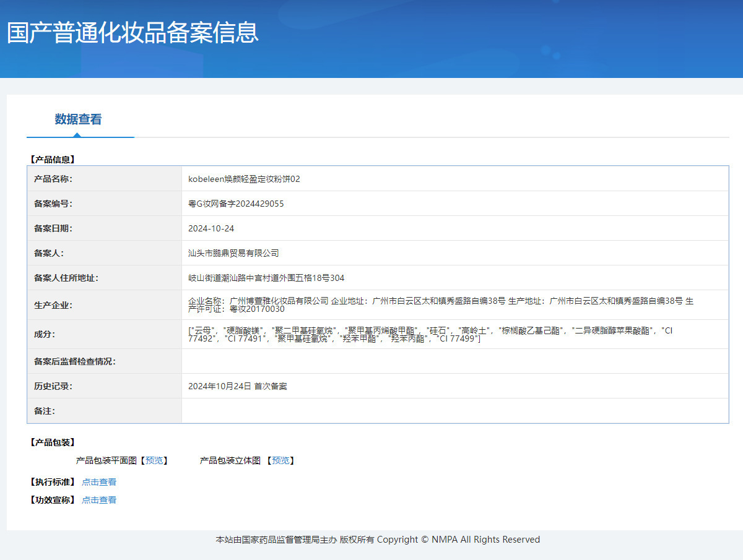Viewport: 743px width, 560px height.
Task: Open the 数据查看 tab
Action: (78, 119)
